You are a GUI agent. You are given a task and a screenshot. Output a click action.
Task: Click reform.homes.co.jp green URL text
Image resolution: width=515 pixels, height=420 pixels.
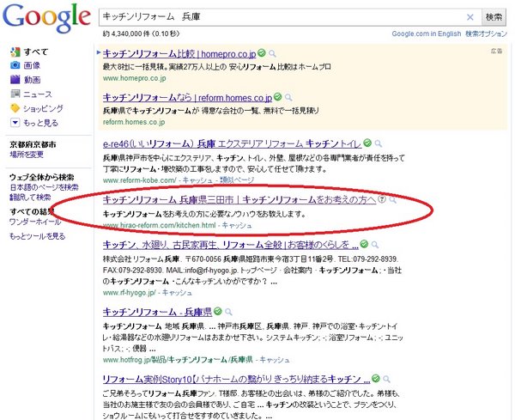coord(134,122)
